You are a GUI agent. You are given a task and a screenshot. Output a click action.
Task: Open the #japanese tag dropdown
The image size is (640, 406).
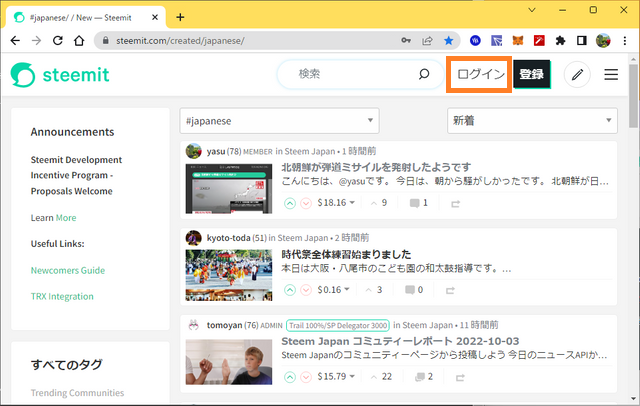[280, 121]
